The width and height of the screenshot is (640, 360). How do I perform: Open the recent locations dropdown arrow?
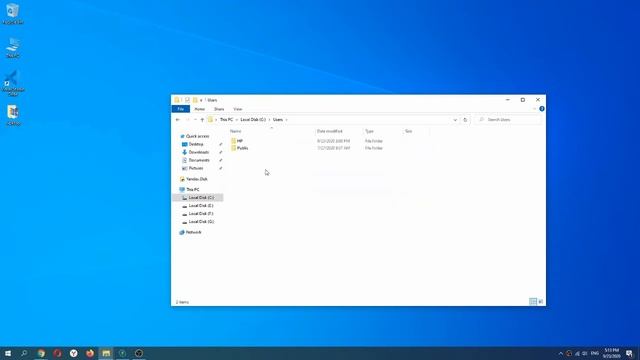[x=195, y=120]
